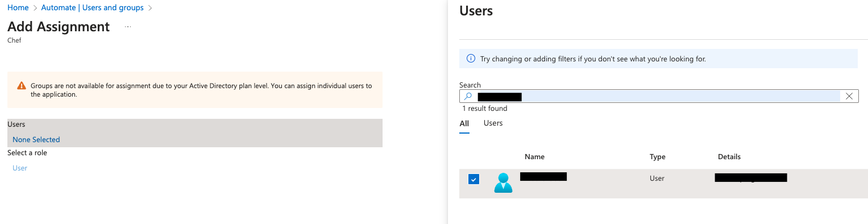This screenshot has width=868, height=224.
Task: Go to the Home breadcrumb
Action: pyautogui.click(x=18, y=8)
